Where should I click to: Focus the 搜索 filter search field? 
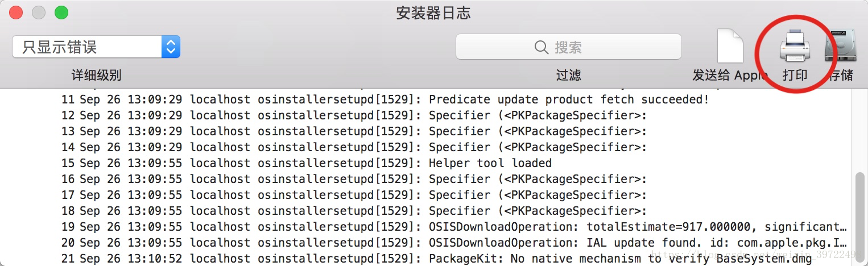point(569,47)
